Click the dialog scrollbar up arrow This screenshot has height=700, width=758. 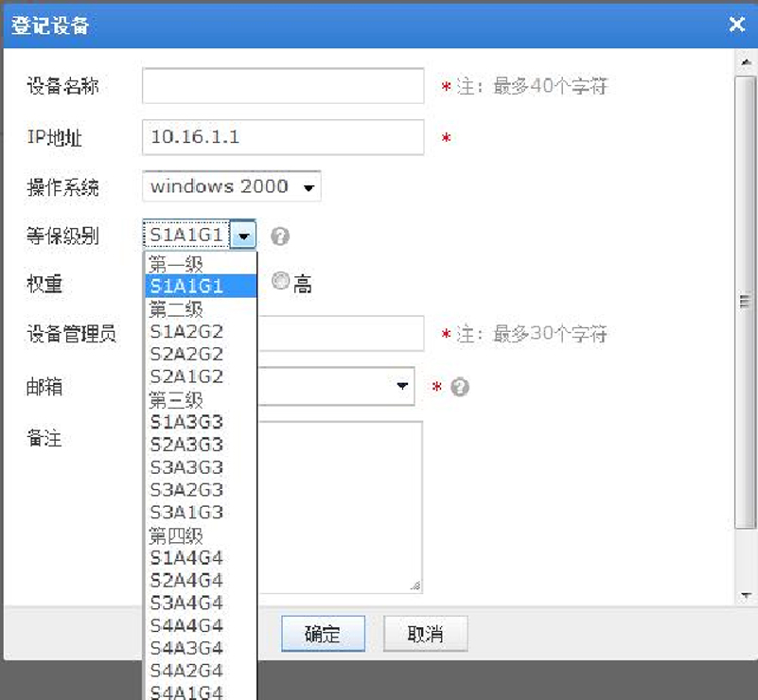pyautogui.click(x=746, y=62)
